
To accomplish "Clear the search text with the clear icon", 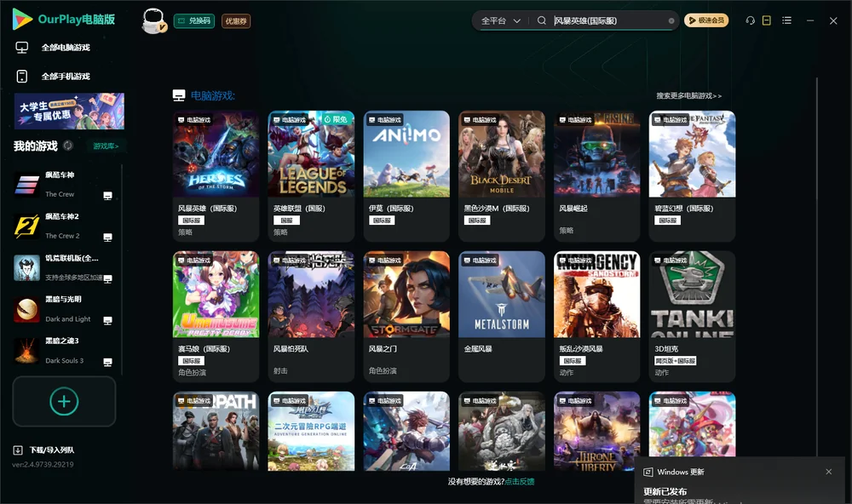I will coord(671,20).
